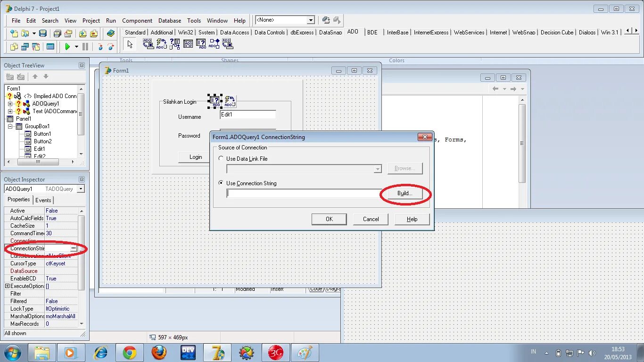644x362 pixels.
Task: Click the connection string text field
Action: click(304, 193)
